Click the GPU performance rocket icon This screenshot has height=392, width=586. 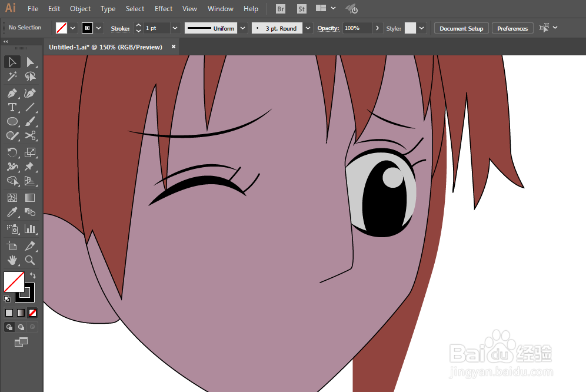tap(352, 9)
